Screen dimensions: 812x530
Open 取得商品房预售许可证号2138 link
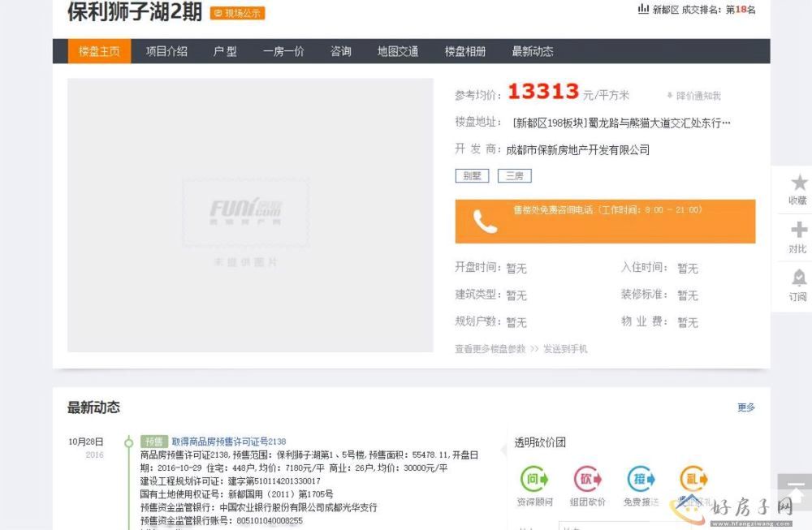(x=229, y=442)
